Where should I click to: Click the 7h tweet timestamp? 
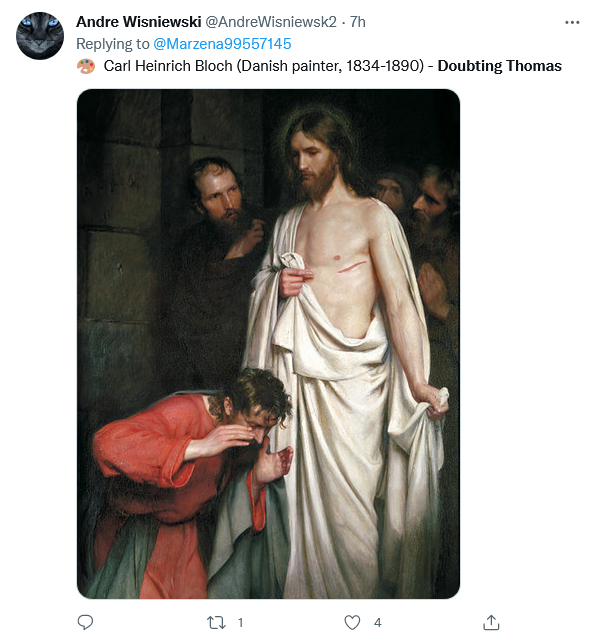pyautogui.click(x=357, y=22)
